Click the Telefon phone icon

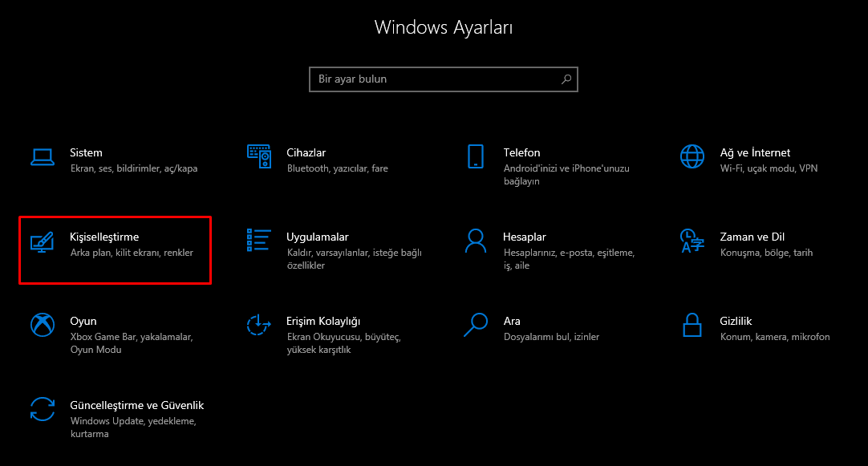[x=476, y=156]
